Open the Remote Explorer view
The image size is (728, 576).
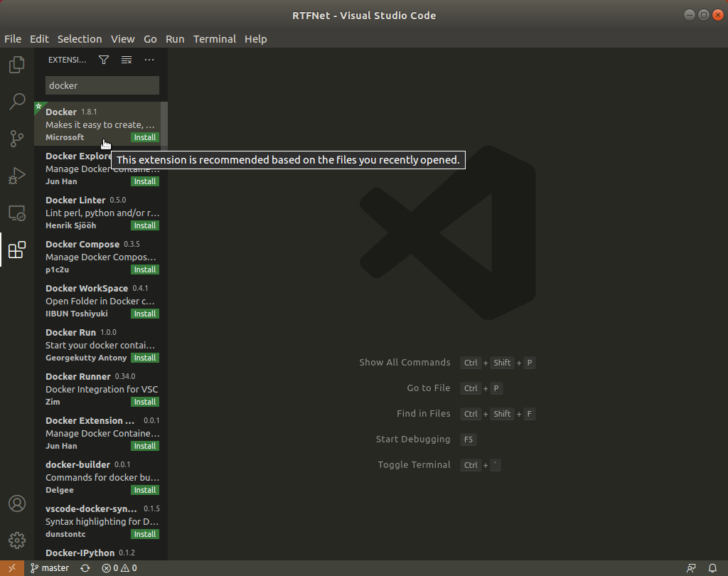[x=17, y=213]
